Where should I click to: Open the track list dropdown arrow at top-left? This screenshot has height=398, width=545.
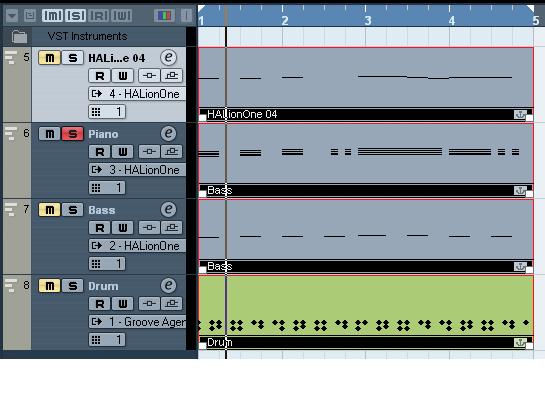tap(12, 15)
